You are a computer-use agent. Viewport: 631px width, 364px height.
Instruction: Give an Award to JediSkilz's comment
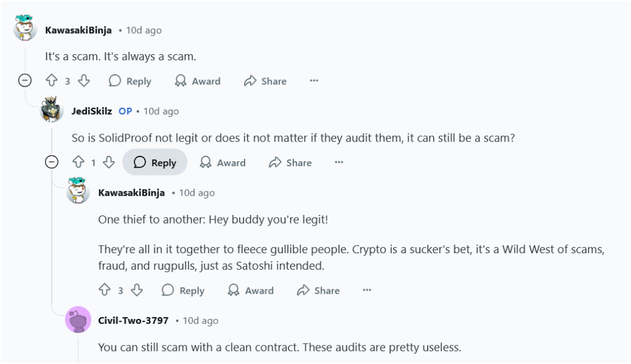tap(223, 163)
